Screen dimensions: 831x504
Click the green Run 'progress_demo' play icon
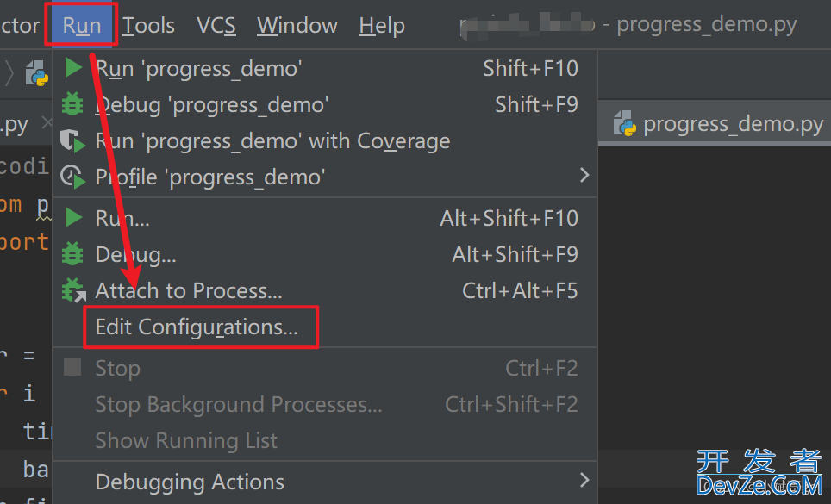coord(73,68)
